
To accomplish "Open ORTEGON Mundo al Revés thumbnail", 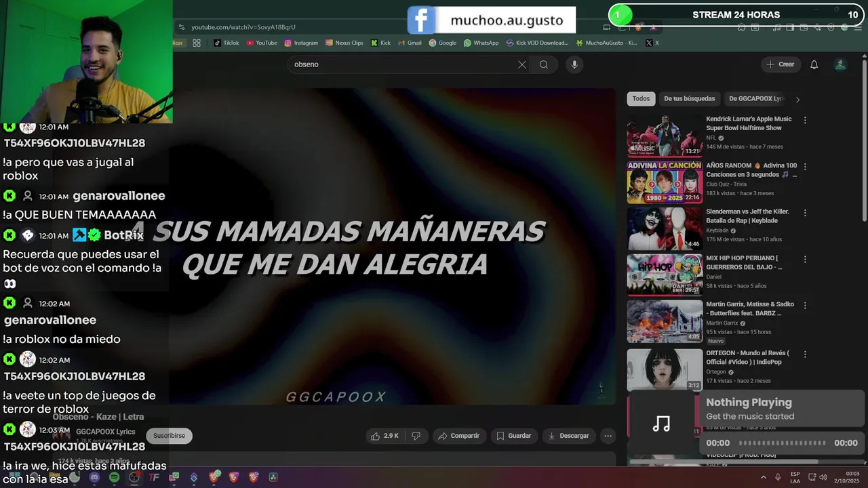I will (x=665, y=370).
